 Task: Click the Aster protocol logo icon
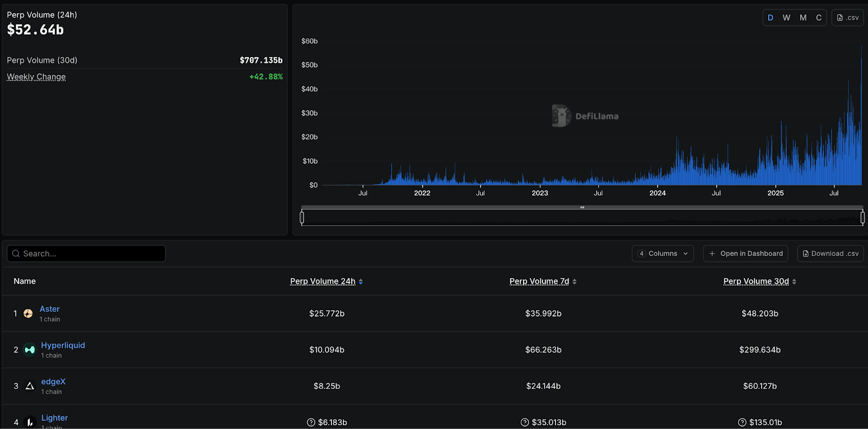(x=28, y=313)
